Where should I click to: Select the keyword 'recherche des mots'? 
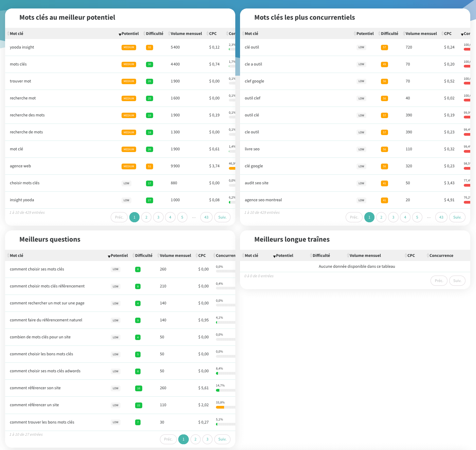[x=27, y=115]
